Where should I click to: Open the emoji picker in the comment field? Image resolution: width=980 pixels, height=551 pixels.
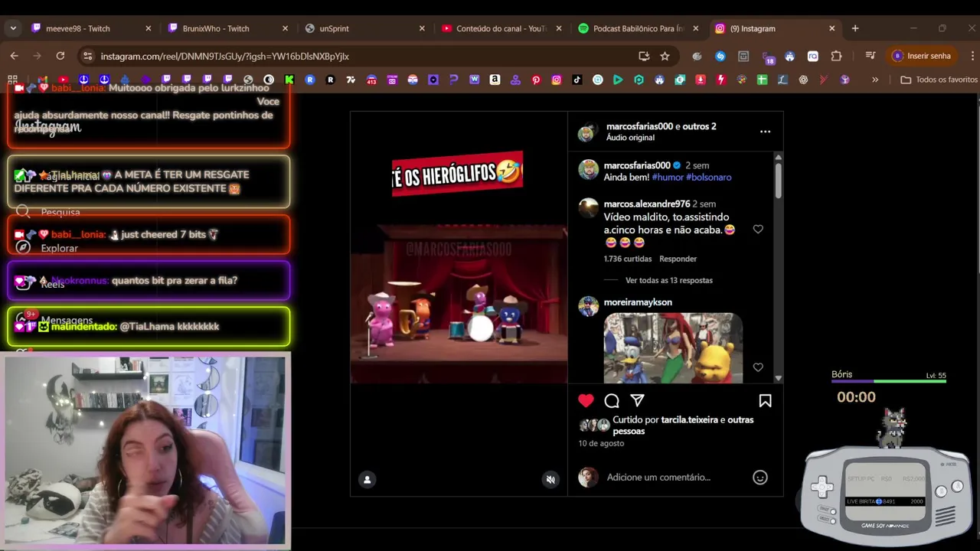759,478
